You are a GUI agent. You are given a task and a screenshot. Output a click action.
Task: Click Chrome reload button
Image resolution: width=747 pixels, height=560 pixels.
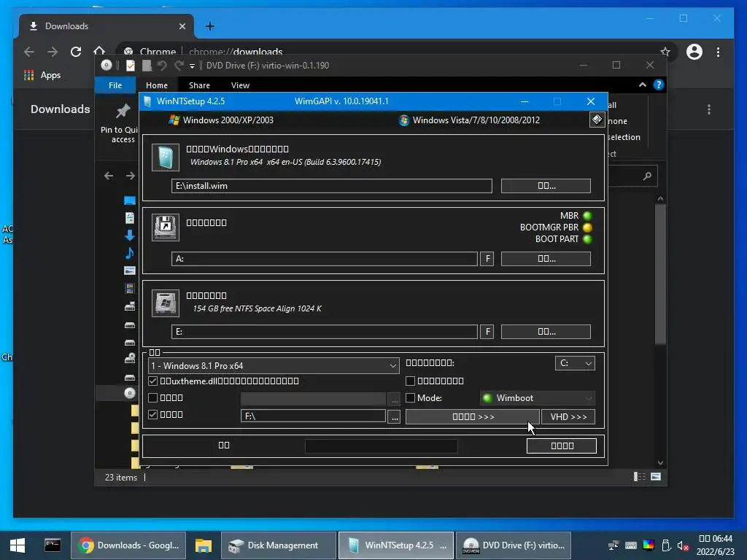[x=76, y=52]
